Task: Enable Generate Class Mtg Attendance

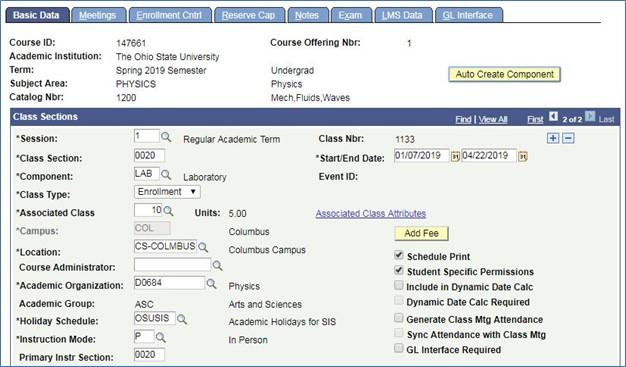Action: tap(398, 318)
